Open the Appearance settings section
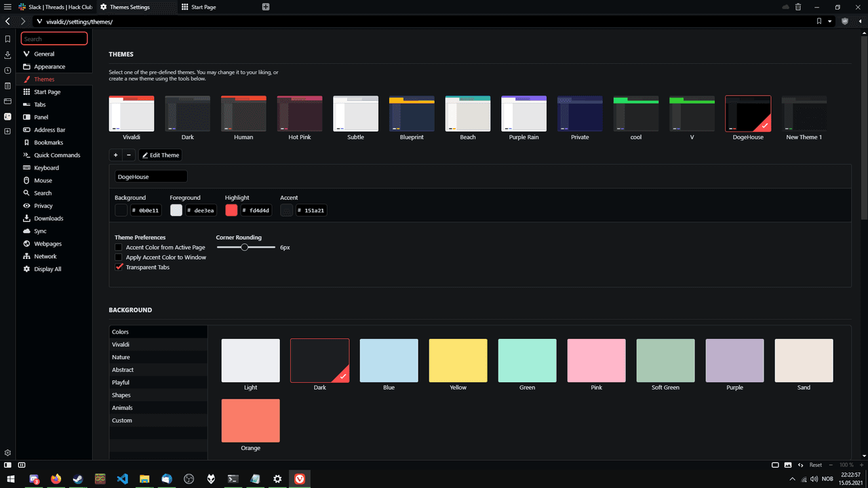 coord(54,66)
